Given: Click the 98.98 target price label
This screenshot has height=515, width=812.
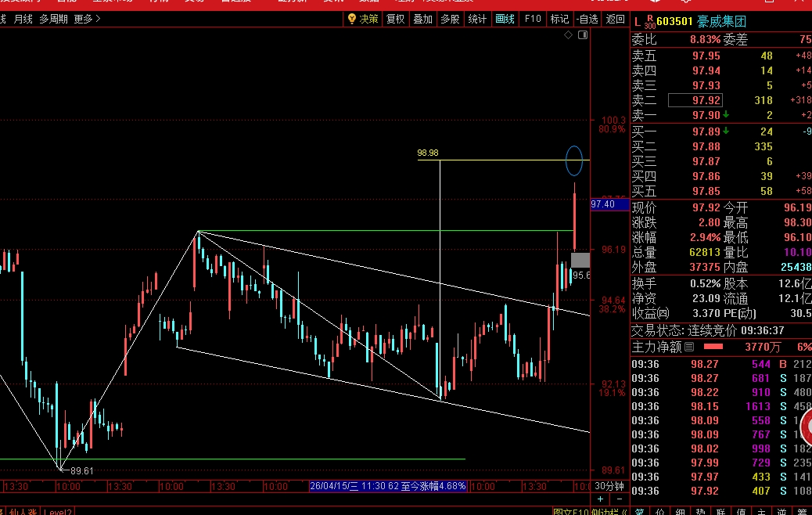Looking at the screenshot, I should pyautogui.click(x=428, y=153).
